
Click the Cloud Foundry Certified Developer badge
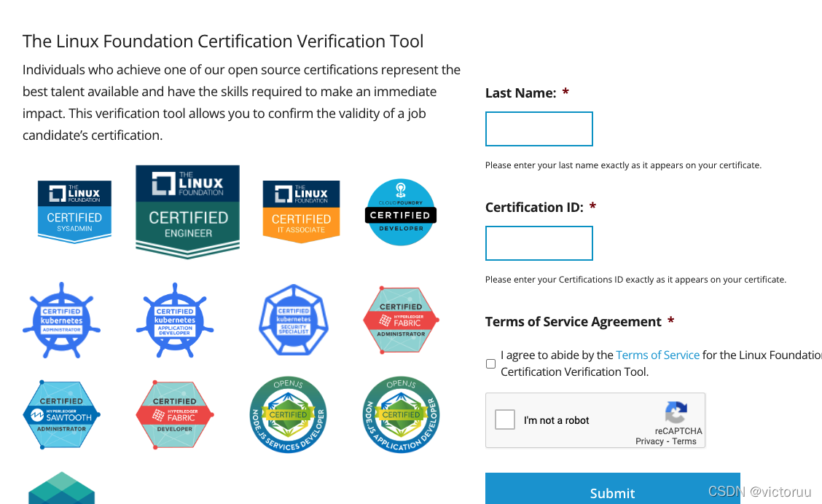coord(401,212)
